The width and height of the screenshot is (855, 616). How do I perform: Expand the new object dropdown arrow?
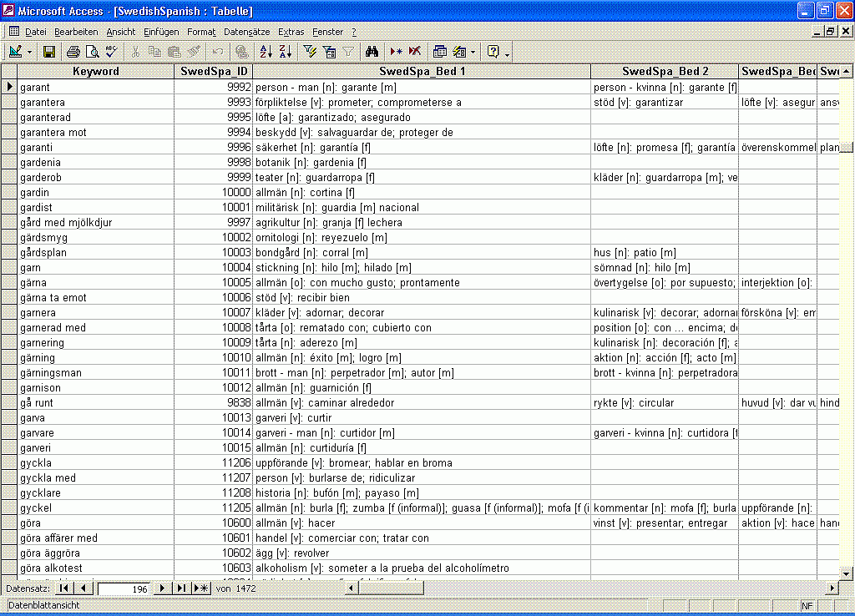(473, 53)
